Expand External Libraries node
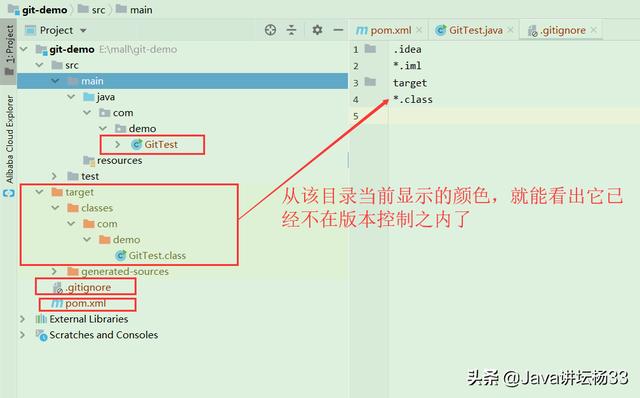This screenshot has width=640, height=398. [22, 319]
